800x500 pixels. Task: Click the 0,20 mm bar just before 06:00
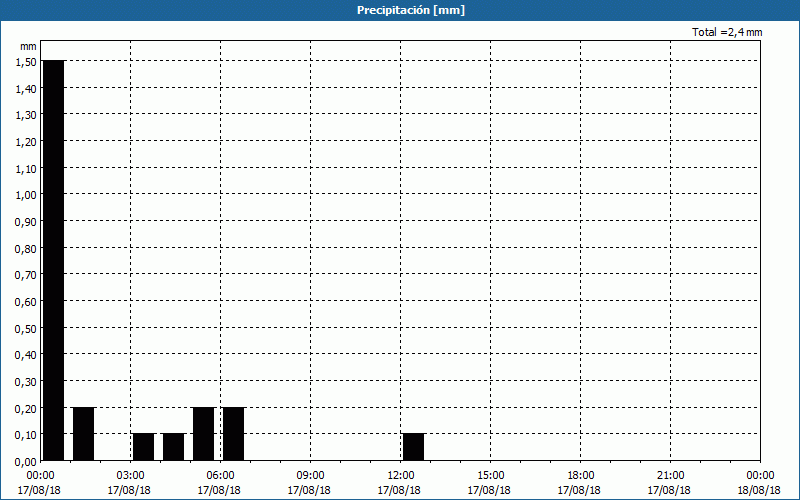204,434
